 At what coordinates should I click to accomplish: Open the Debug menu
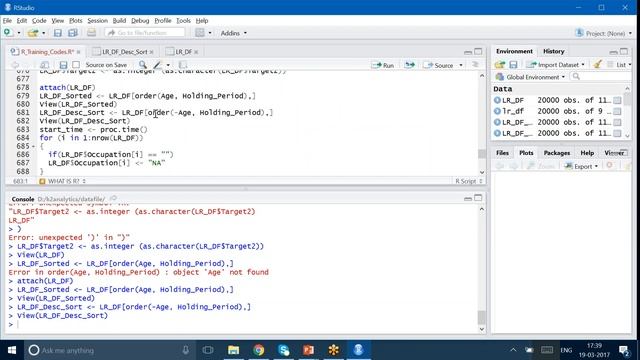(x=140, y=20)
